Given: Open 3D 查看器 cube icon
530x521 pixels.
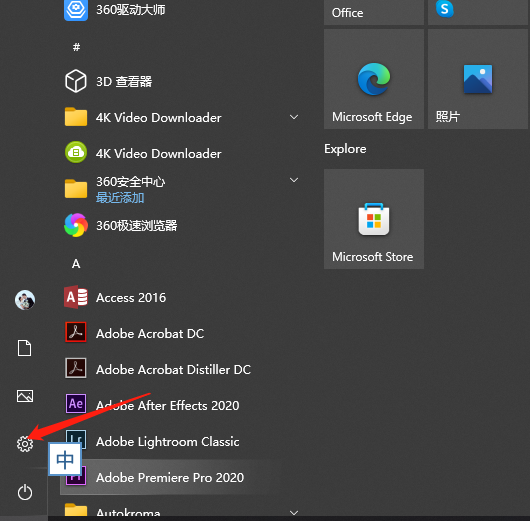Looking at the screenshot, I should [x=76, y=81].
